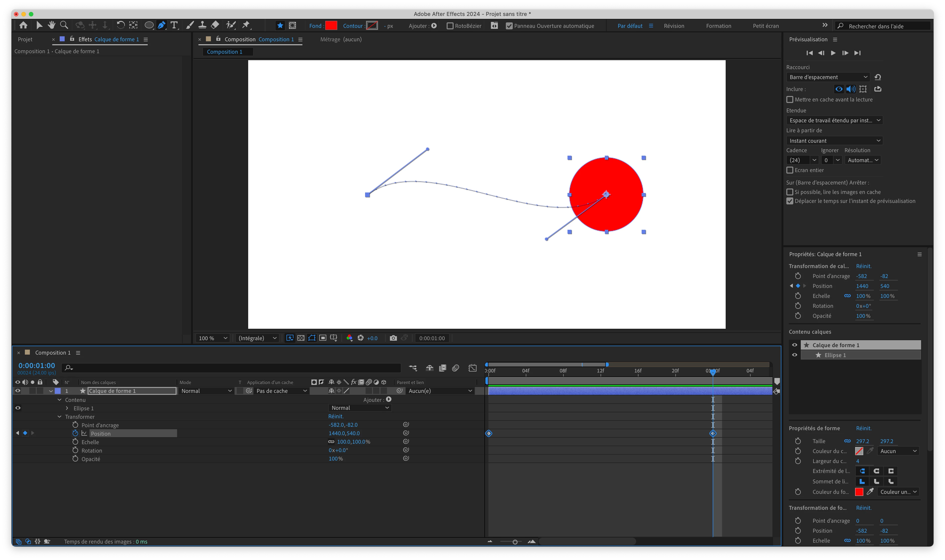Select the Type text tool
Viewport: 945px width, 560px height.
[x=174, y=25]
